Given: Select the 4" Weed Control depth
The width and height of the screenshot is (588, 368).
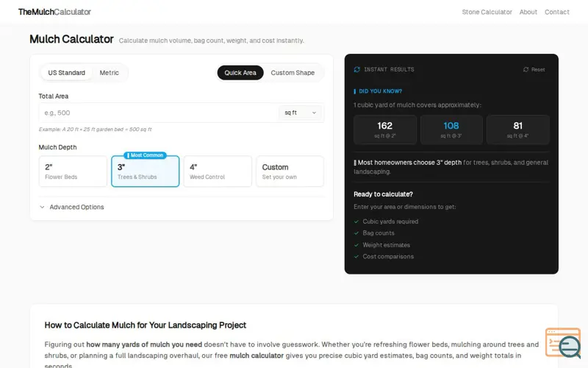Looking at the screenshot, I should pyautogui.click(x=218, y=171).
